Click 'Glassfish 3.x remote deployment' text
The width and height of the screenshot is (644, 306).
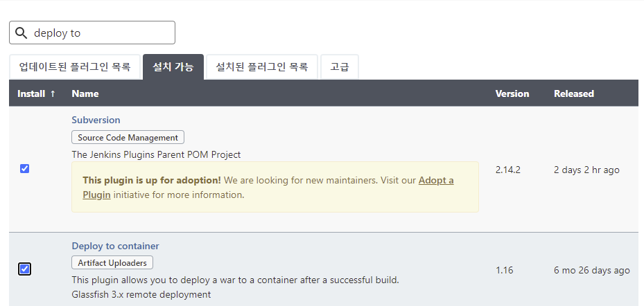[141, 294]
